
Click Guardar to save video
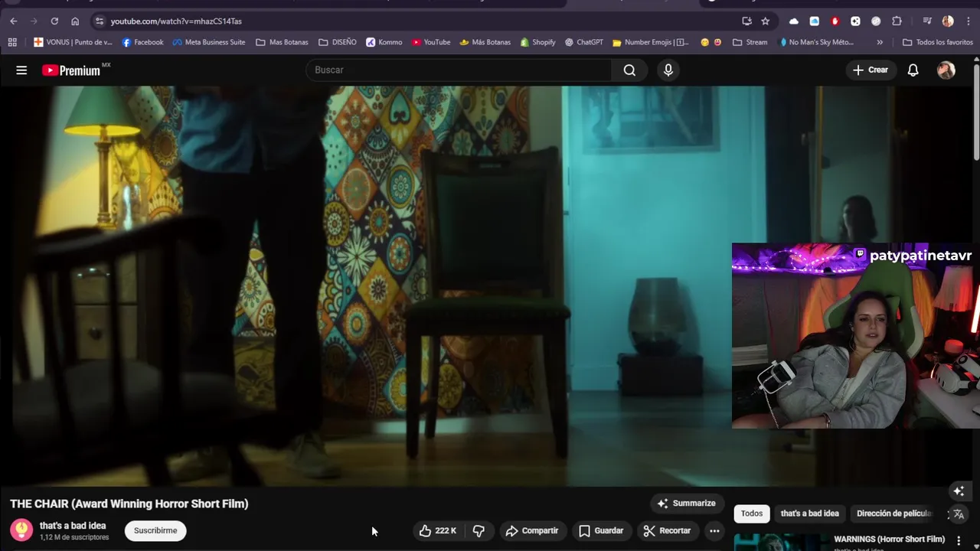(x=601, y=530)
